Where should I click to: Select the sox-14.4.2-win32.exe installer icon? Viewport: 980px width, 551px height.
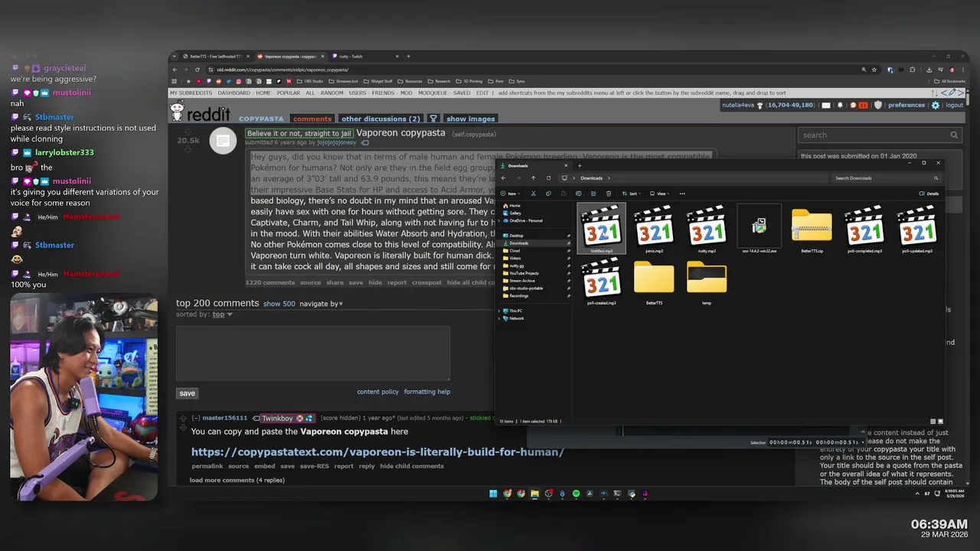tap(759, 229)
